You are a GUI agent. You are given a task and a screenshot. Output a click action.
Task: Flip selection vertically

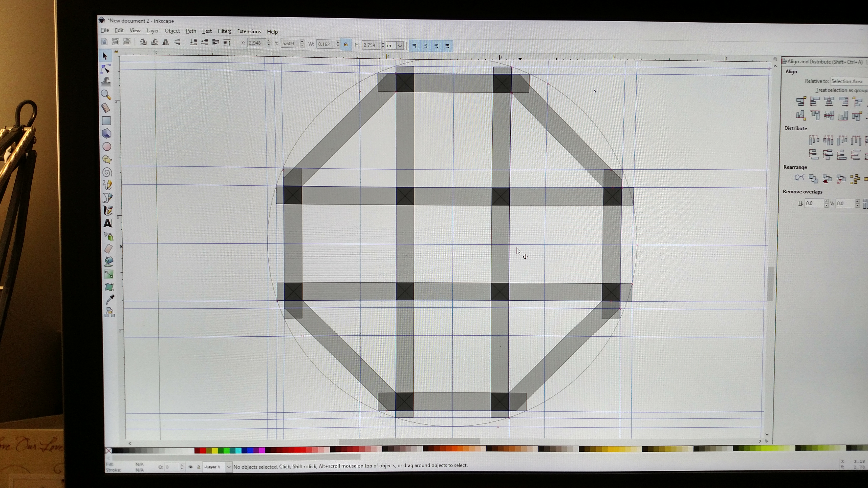click(177, 42)
